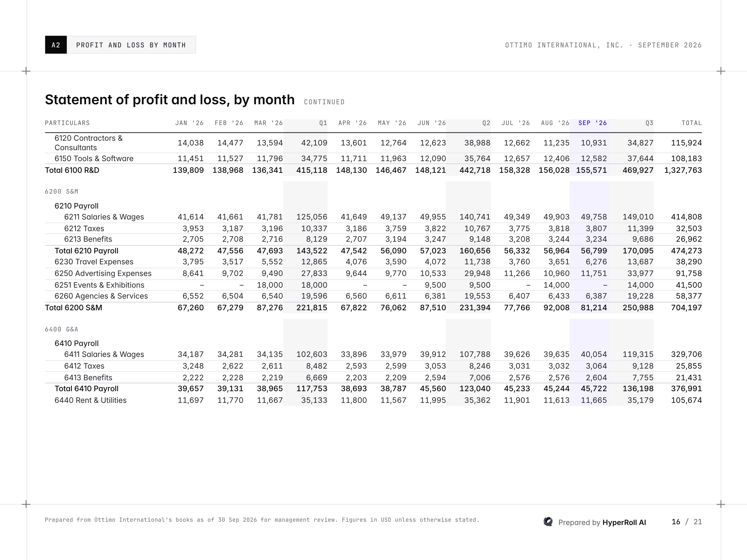Click the '6250 Advertising Expenses' row label
Image resolution: width=747 pixels, height=560 pixels.
tap(103, 273)
